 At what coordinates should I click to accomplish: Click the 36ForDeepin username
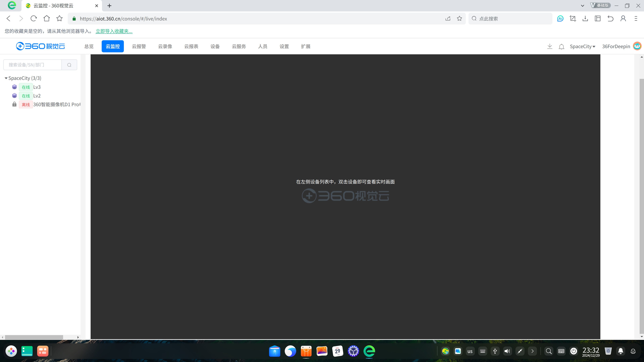(616, 46)
